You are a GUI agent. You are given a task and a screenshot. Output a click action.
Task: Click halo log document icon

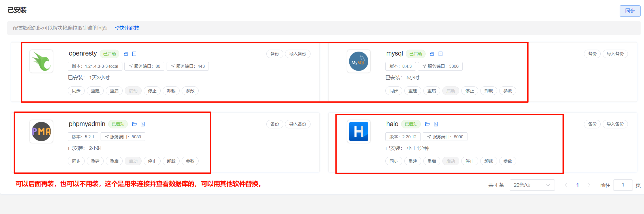coord(436,124)
